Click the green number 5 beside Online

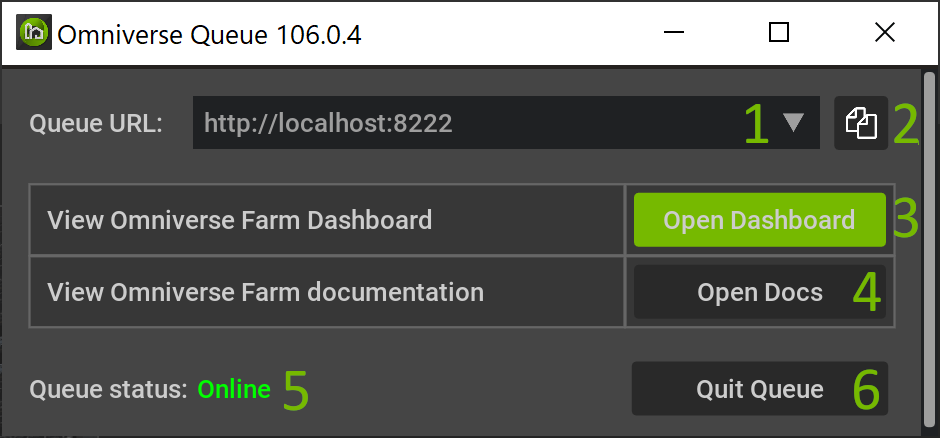296,390
